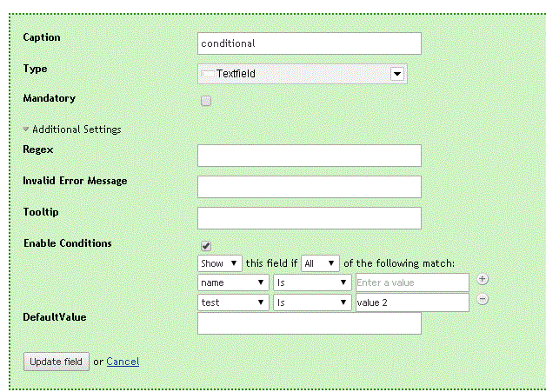Click the textfield icon in Type selector
Screen dimensions: 546x392
[x=207, y=75]
